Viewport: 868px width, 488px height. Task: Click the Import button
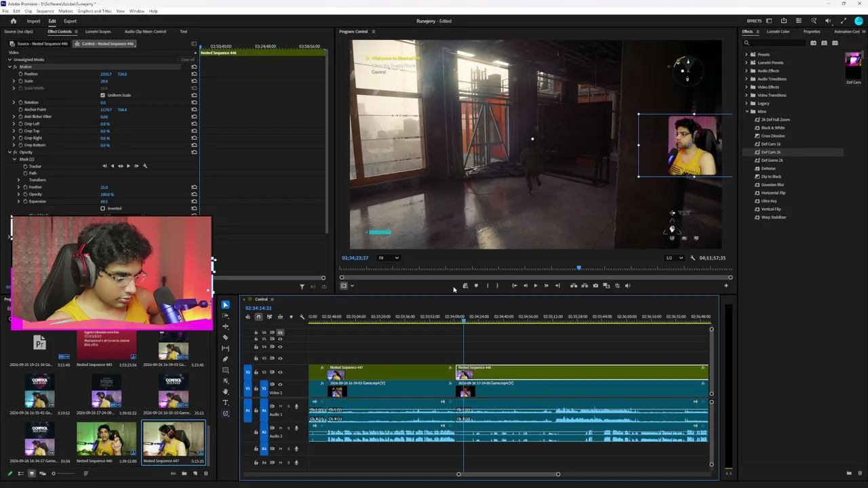33,21
